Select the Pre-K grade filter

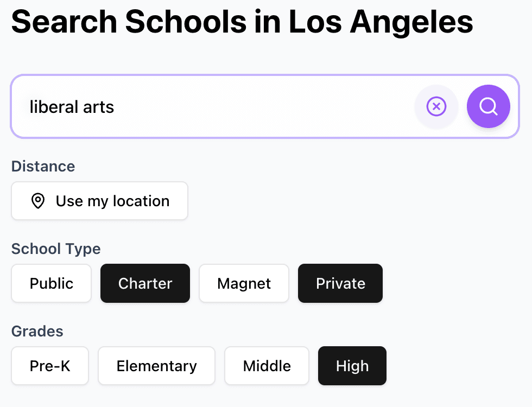click(x=49, y=366)
